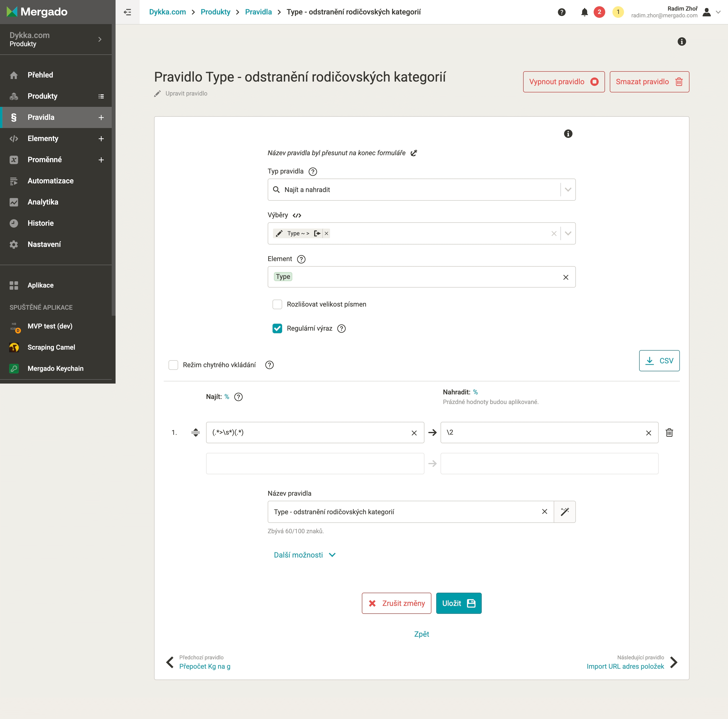This screenshot has height=719, width=728.
Task: Enable Rozlišovat velikost písmen checkbox
Action: click(277, 304)
